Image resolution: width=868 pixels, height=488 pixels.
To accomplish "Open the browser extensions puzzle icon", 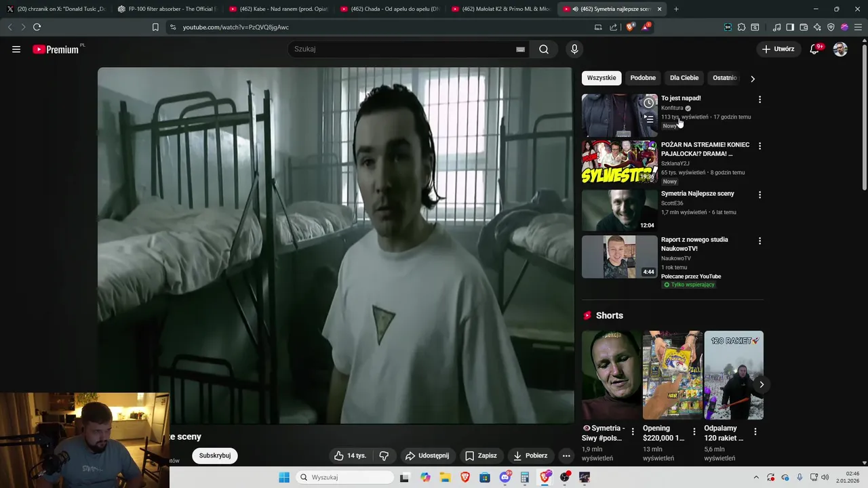I will click(x=741, y=27).
